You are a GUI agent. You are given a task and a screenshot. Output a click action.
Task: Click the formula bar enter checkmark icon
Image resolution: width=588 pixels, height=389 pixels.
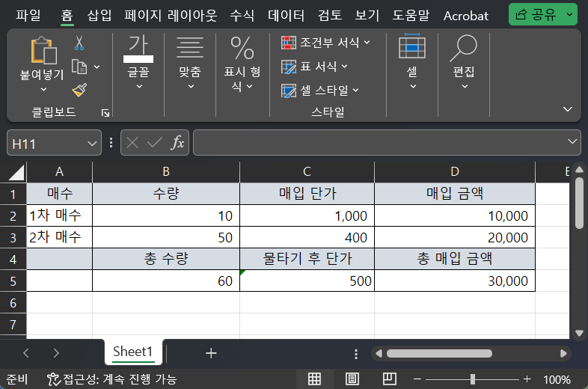coord(155,143)
